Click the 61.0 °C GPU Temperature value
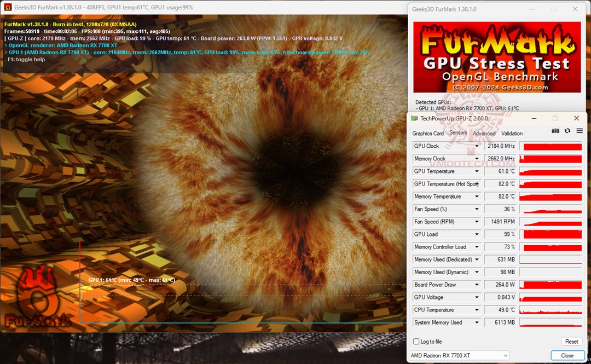This screenshot has width=591, height=364. (x=500, y=171)
